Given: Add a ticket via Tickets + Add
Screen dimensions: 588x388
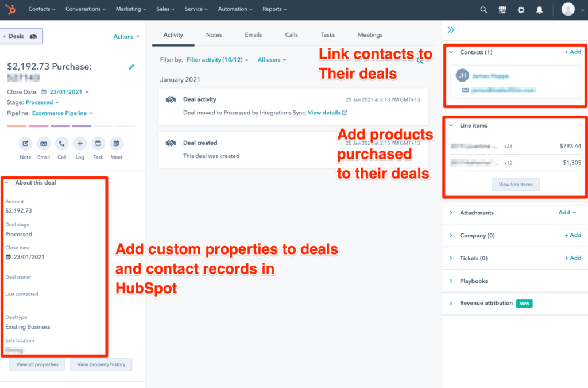Looking at the screenshot, I should [573, 258].
